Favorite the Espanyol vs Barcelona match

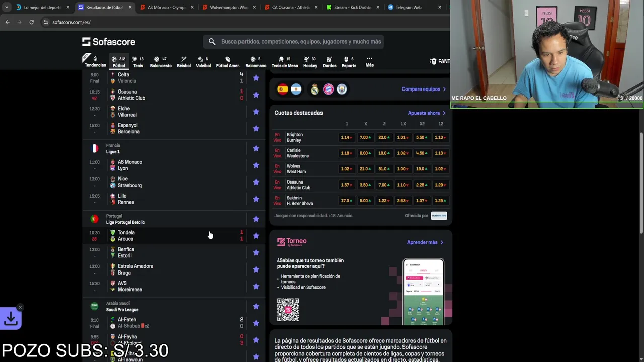point(256,128)
